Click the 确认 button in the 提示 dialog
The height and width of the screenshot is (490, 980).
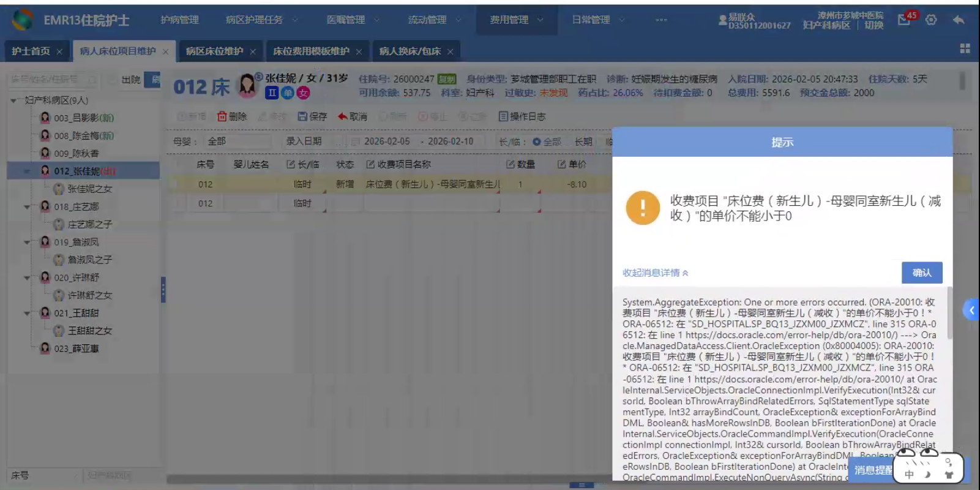[921, 273]
